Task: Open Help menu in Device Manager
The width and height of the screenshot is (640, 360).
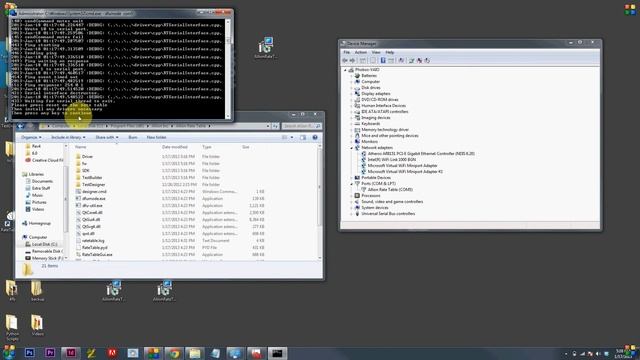Action: [x=390, y=52]
